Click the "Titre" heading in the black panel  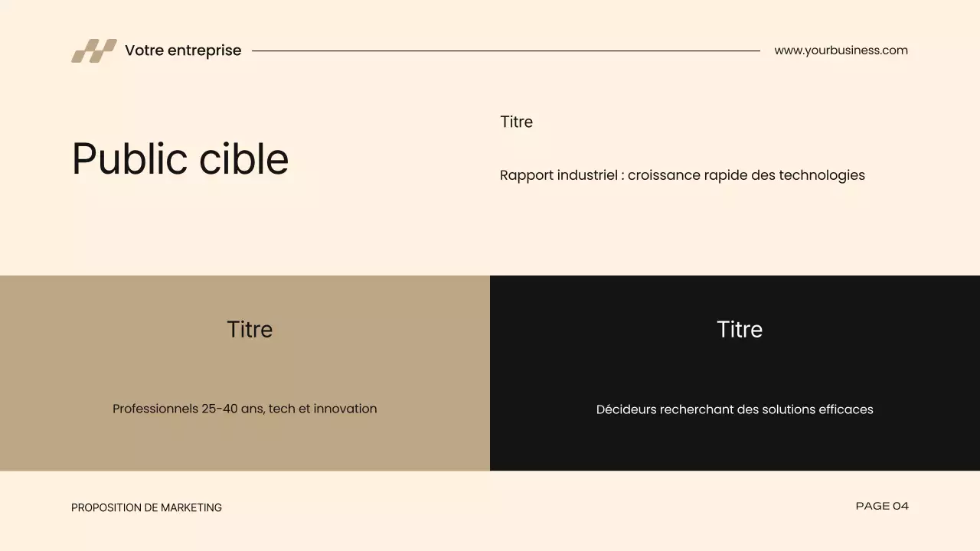click(x=740, y=329)
